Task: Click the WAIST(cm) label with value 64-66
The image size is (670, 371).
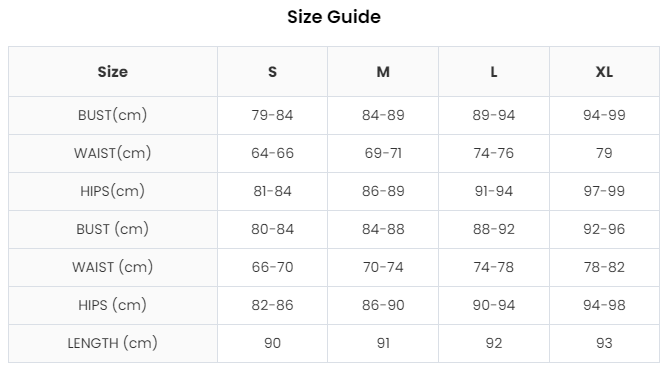Action: click(112, 153)
